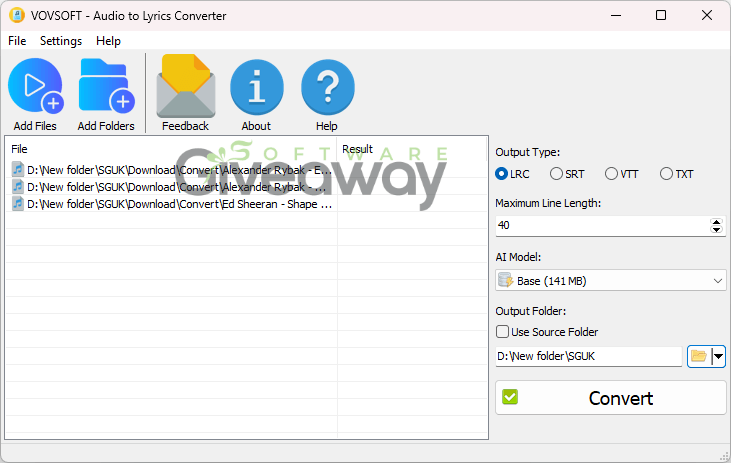Increase the Maximum Line Length value
This screenshot has width=731, height=463.
tap(717, 222)
